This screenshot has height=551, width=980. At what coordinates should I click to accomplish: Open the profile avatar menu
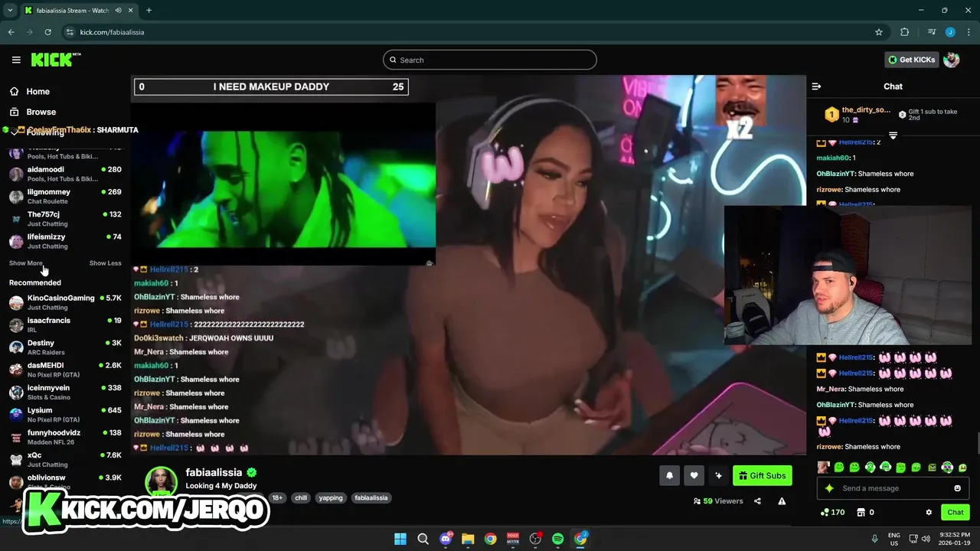click(952, 60)
